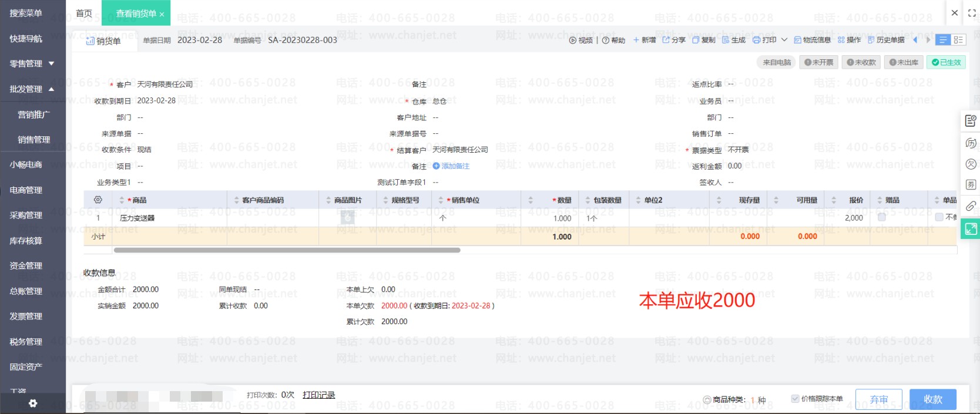Viewport: 980px width, 414px height.
Task: Click the 未收款 status tag
Action: point(861,62)
